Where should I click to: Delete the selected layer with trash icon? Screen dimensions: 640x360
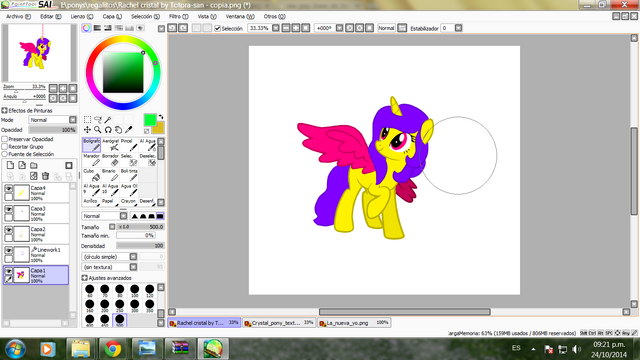pyautogui.click(x=45, y=176)
